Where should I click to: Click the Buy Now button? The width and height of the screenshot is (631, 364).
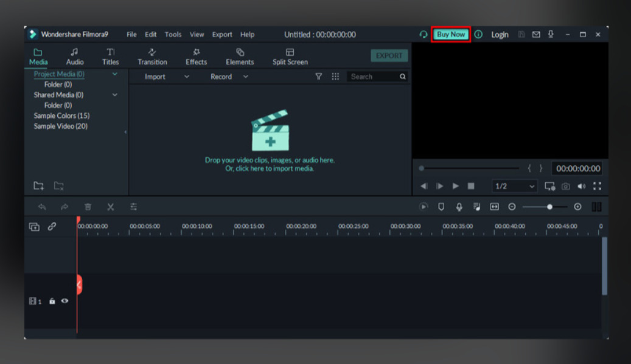tap(451, 35)
